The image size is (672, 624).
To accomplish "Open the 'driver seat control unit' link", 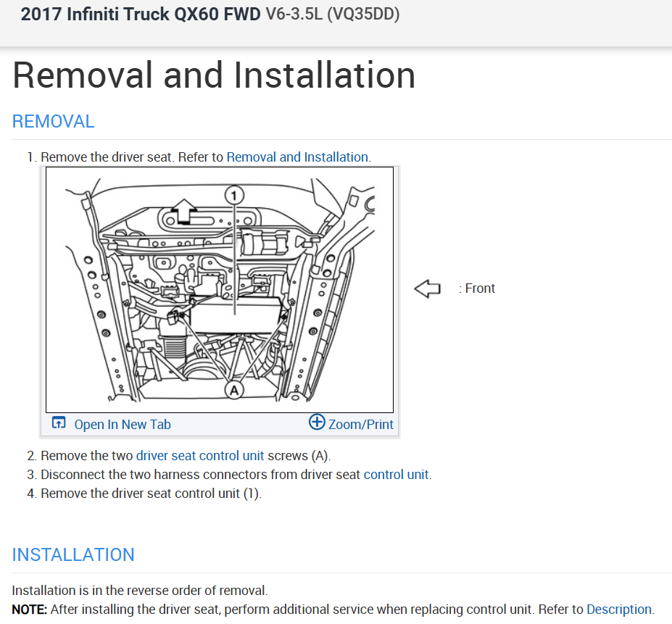I will [x=200, y=456].
